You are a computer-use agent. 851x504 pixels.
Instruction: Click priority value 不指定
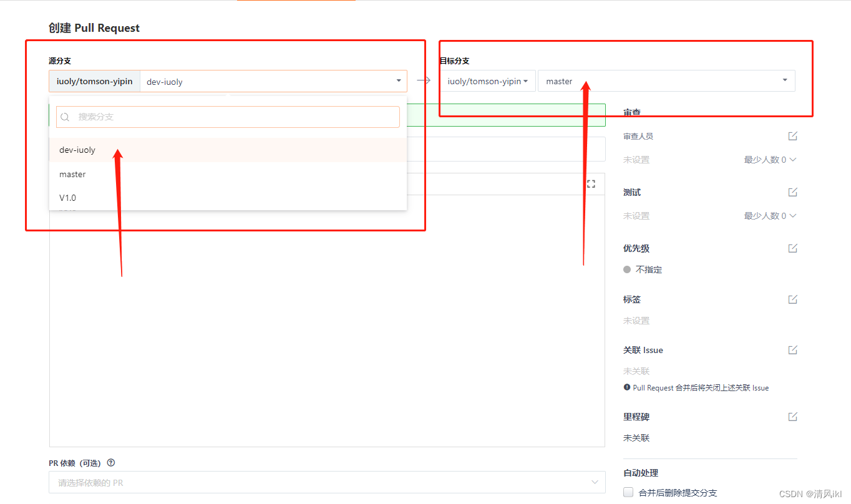pos(649,269)
